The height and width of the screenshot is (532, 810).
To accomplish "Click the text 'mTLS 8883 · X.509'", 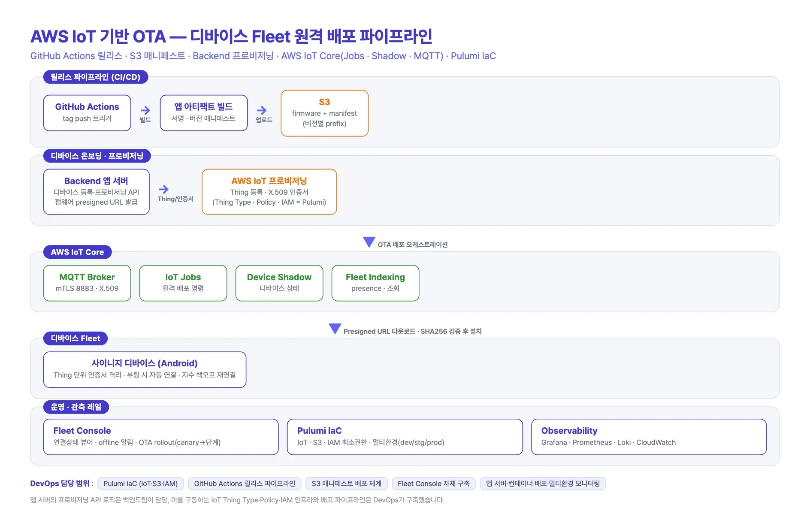I will pos(87,288).
